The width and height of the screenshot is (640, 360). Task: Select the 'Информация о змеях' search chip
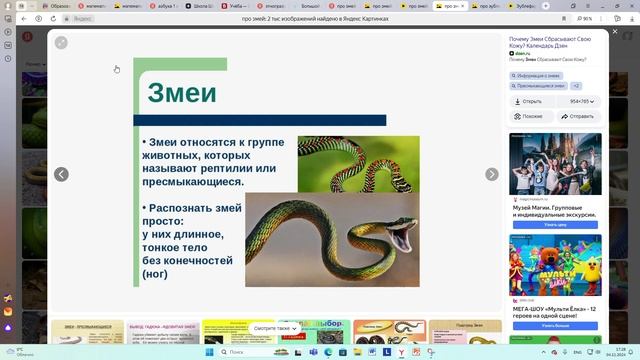click(x=536, y=76)
